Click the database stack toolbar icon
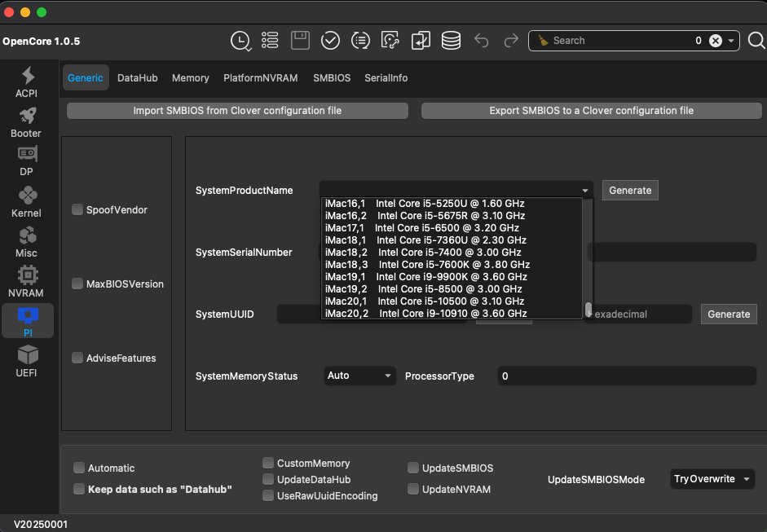Viewport: 767px width, 532px height. pyautogui.click(x=451, y=41)
